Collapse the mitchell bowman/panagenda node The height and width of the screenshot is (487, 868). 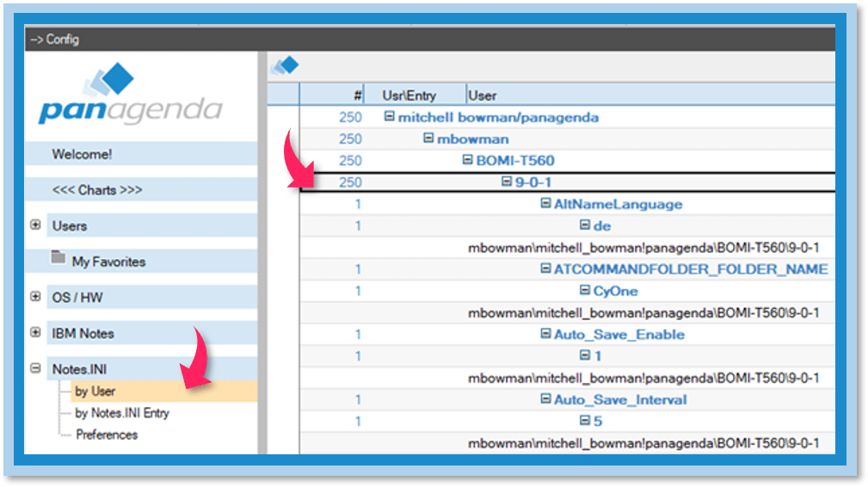click(390, 116)
